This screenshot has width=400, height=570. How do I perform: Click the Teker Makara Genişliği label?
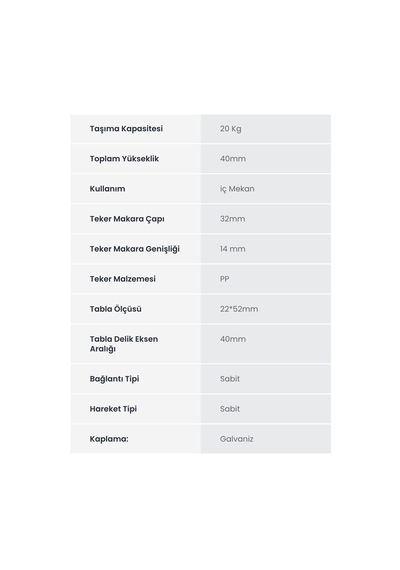pos(135,249)
